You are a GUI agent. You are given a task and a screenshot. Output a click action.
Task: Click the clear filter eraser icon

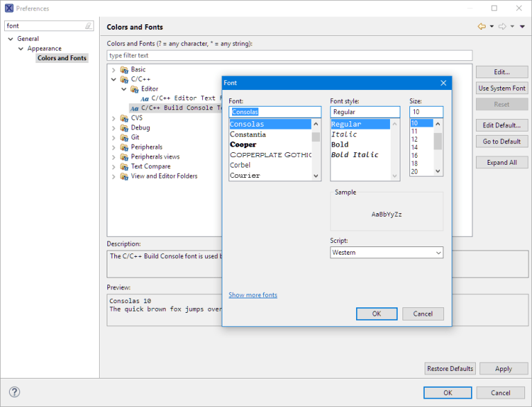pos(88,26)
